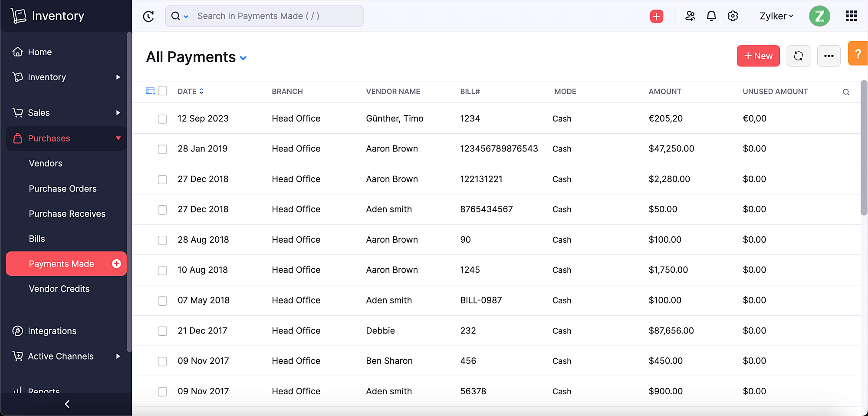Open the notifications bell icon

[x=711, y=16]
